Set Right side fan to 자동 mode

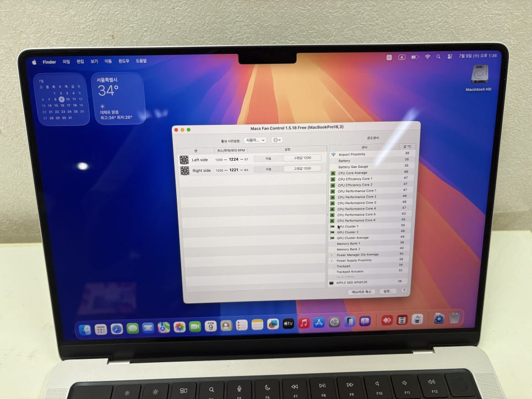pyautogui.click(x=269, y=169)
